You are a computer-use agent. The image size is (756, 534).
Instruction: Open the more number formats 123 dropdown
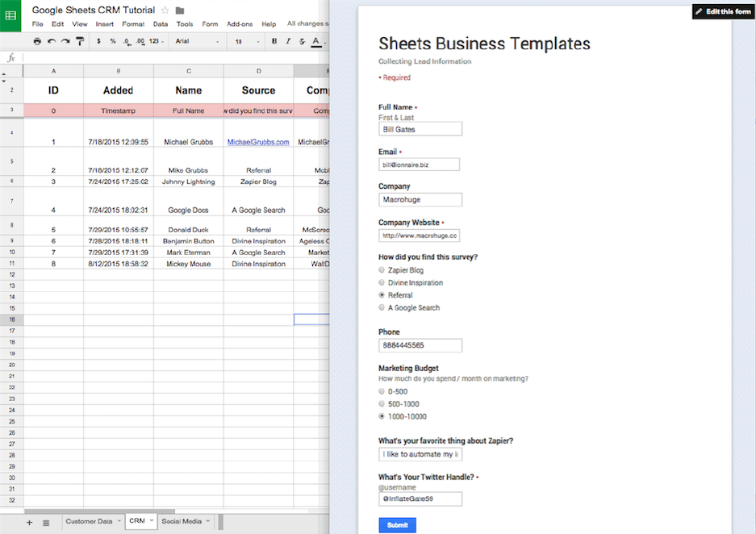157,41
